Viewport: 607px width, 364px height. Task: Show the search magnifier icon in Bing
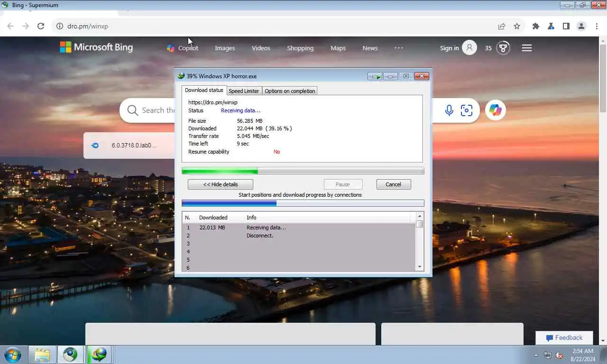click(133, 110)
